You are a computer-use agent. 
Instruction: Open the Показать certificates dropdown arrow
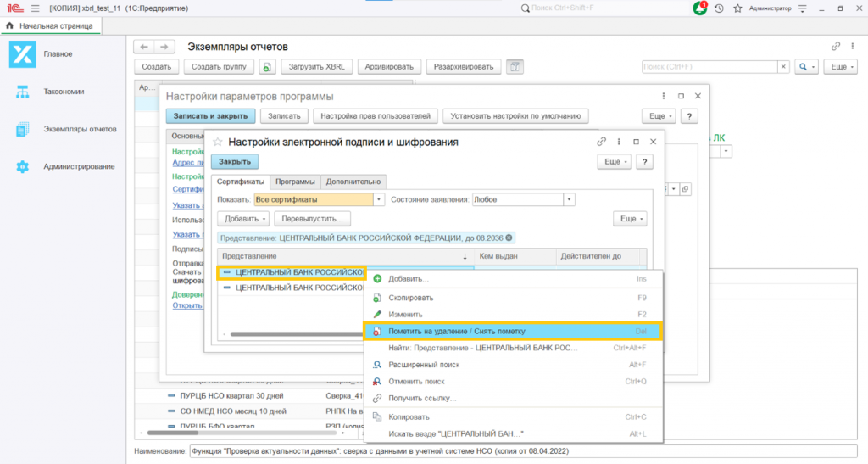379,200
